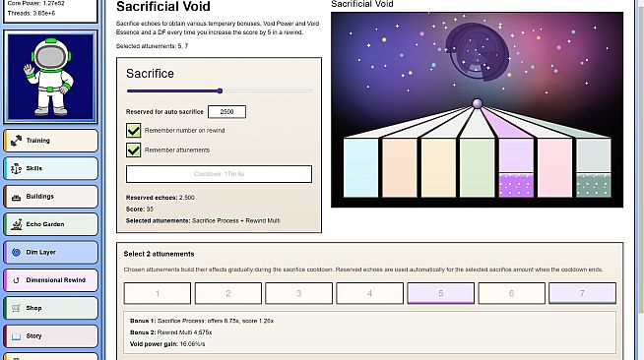This screenshot has width=644, height=360.
Task: Open the Training section
Action: tap(51, 141)
